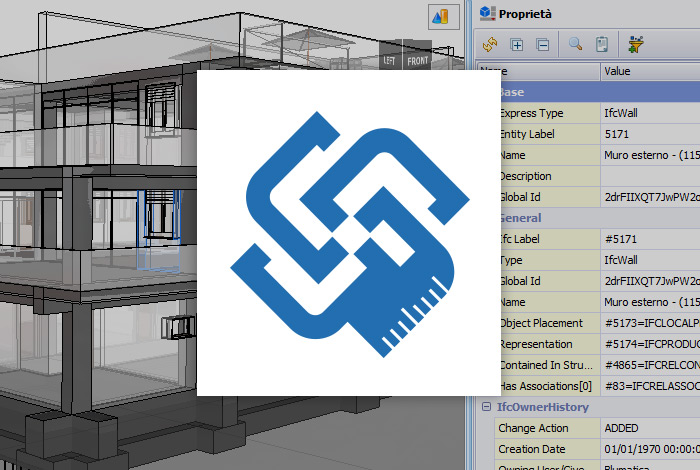This screenshot has width=700, height=470.
Task: Click the empty Description value field
Action: pyautogui.click(x=650, y=176)
